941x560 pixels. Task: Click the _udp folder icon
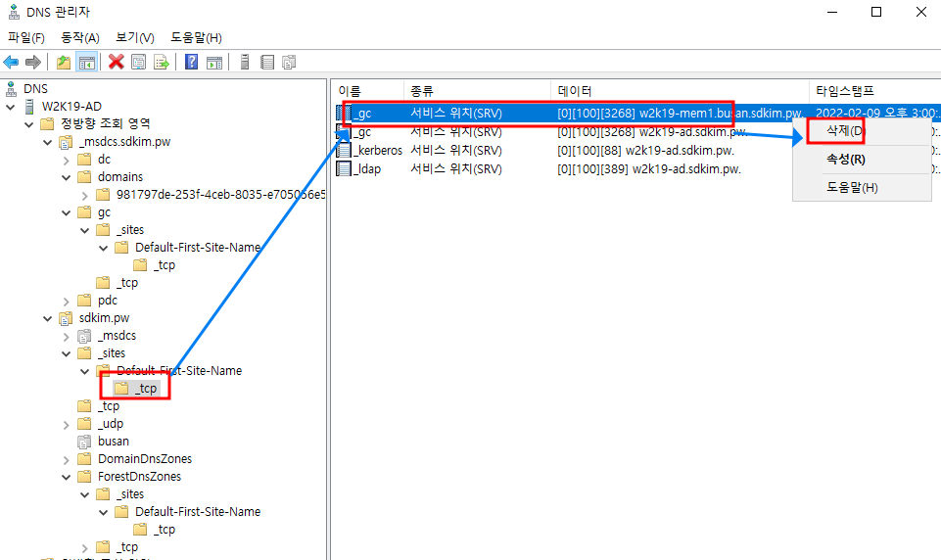point(84,424)
